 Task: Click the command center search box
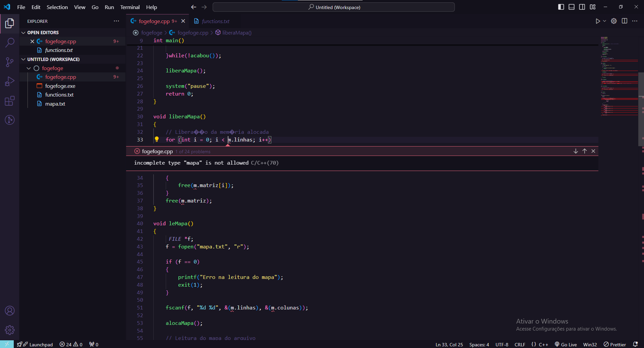pos(334,7)
